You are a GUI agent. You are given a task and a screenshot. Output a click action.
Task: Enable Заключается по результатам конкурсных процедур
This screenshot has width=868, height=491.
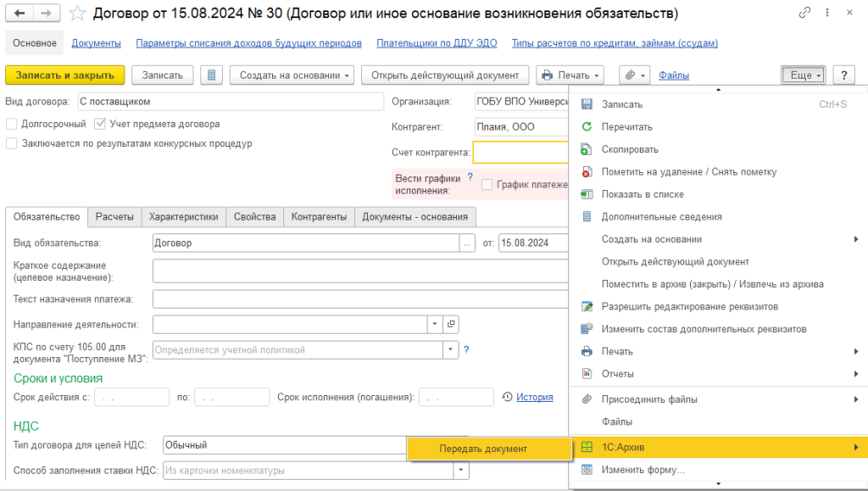click(x=12, y=143)
